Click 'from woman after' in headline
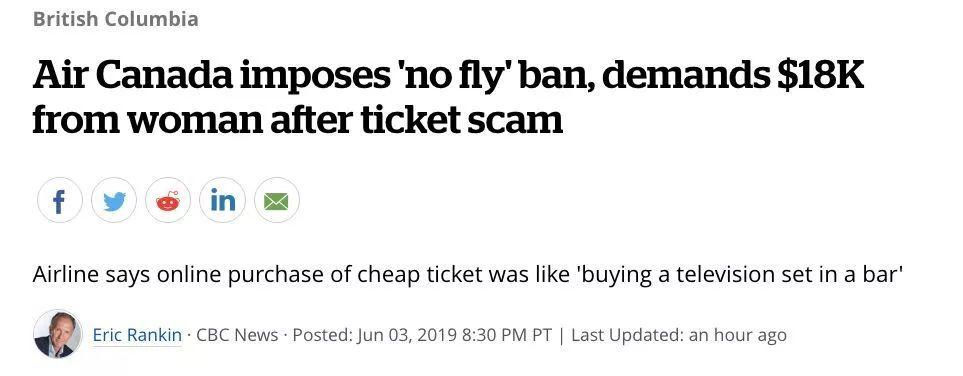The image size is (963, 376). click(191, 120)
